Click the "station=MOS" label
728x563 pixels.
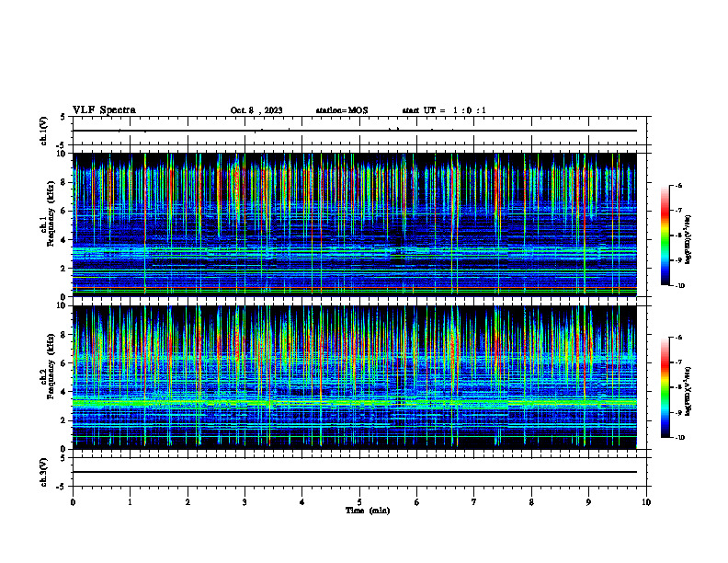342,110
